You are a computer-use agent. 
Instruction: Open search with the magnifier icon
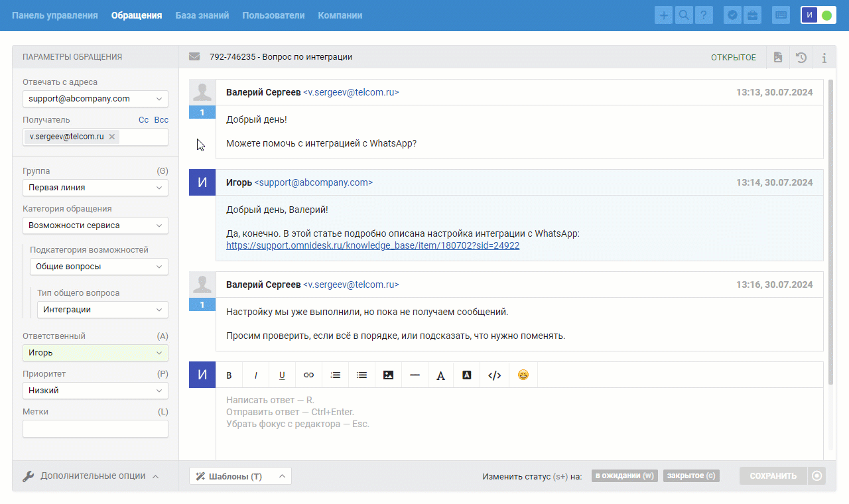point(684,15)
